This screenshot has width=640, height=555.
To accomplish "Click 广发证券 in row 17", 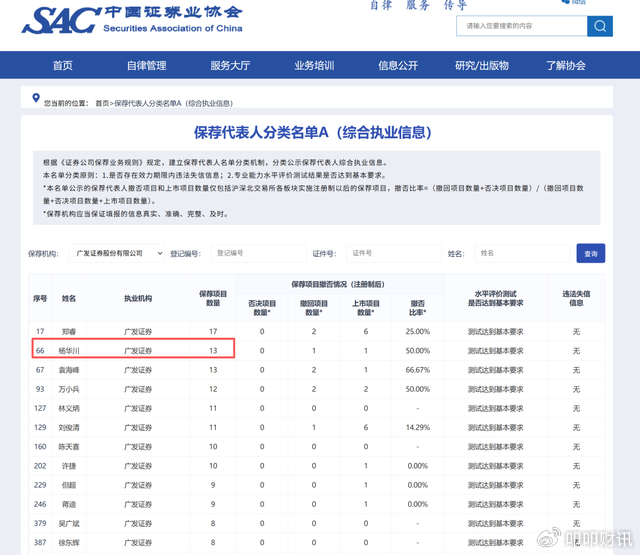I will 138,332.
